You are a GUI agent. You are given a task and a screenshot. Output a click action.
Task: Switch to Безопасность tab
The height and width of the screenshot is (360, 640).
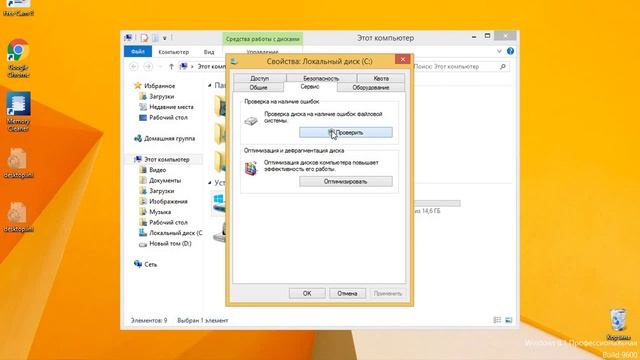[x=321, y=78]
